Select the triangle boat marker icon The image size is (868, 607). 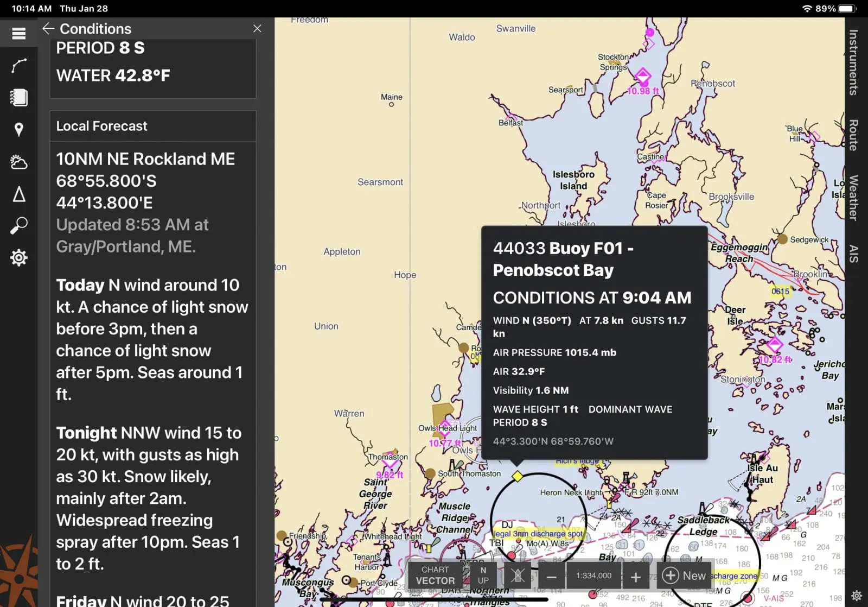19,194
